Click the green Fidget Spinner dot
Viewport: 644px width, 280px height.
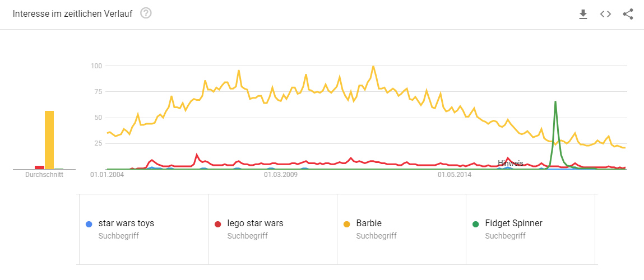click(476, 224)
